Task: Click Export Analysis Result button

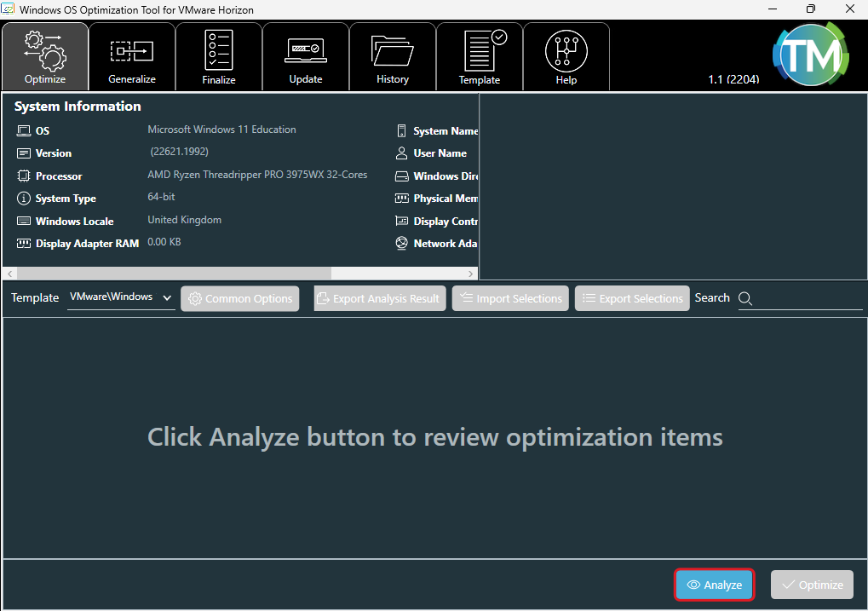Action: (x=380, y=299)
